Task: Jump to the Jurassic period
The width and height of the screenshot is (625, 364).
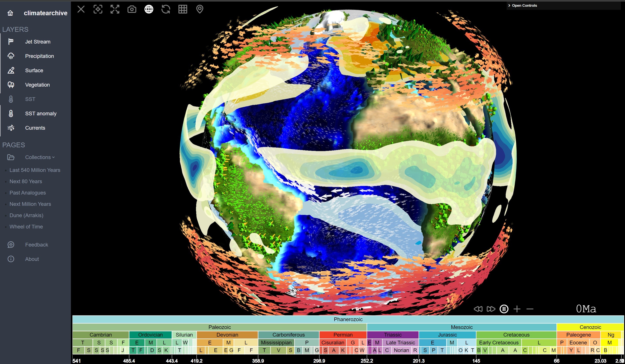Action: [447, 335]
